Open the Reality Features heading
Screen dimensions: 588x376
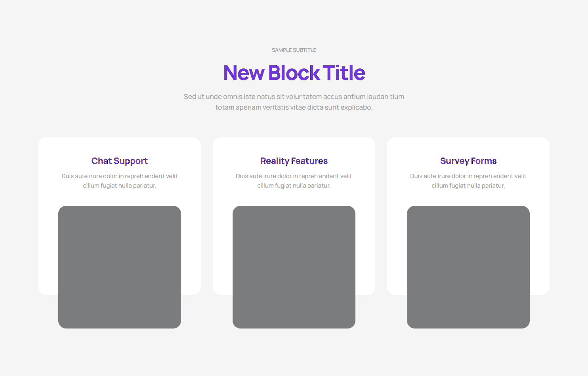[x=294, y=161]
